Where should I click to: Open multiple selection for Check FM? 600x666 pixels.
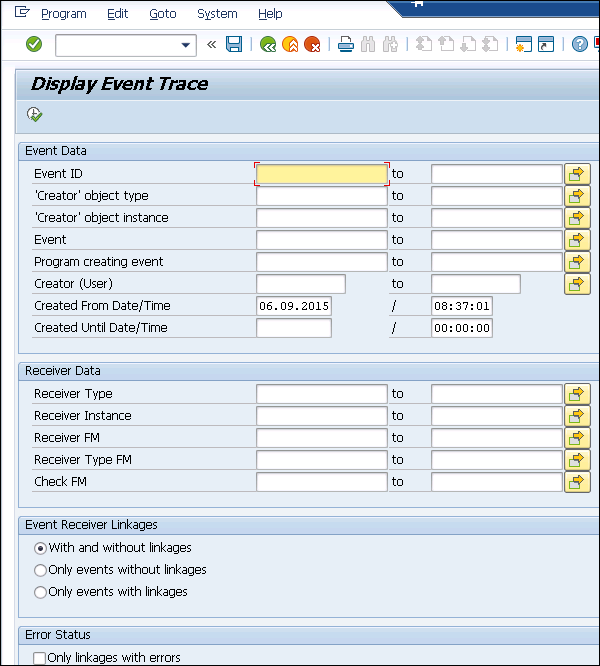coord(577,482)
